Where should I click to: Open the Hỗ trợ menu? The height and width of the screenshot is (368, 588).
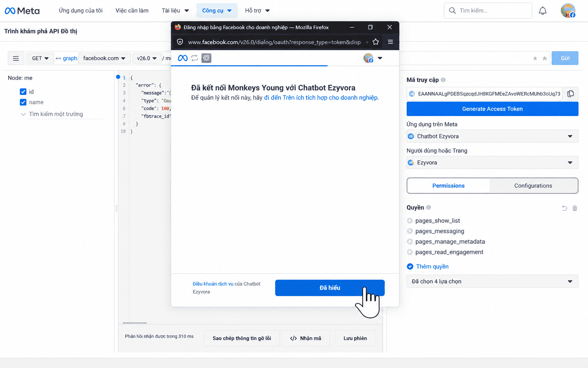coord(257,11)
